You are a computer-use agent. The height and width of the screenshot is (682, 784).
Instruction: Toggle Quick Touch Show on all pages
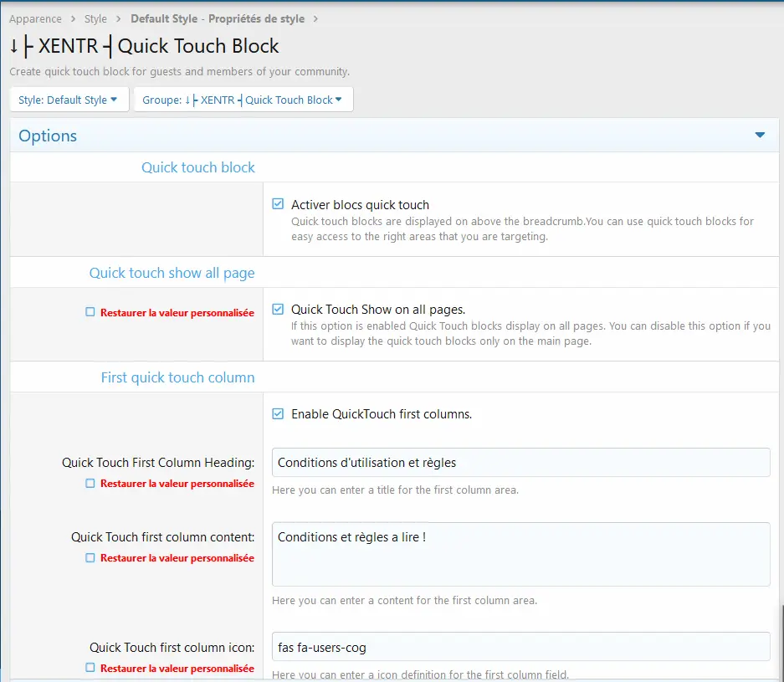pyautogui.click(x=278, y=309)
